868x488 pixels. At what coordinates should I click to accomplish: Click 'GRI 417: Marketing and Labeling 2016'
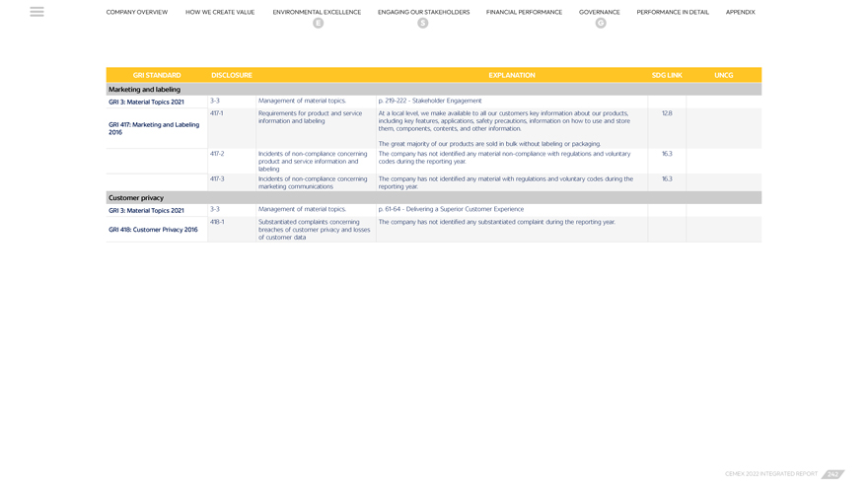point(154,128)
